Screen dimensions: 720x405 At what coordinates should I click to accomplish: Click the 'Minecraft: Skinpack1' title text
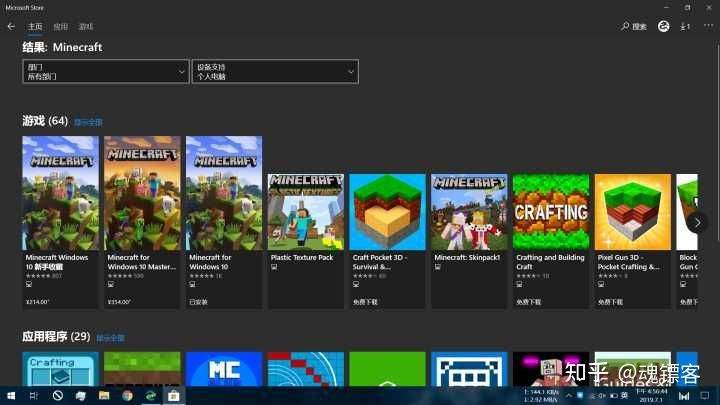[x=467, y=258]
